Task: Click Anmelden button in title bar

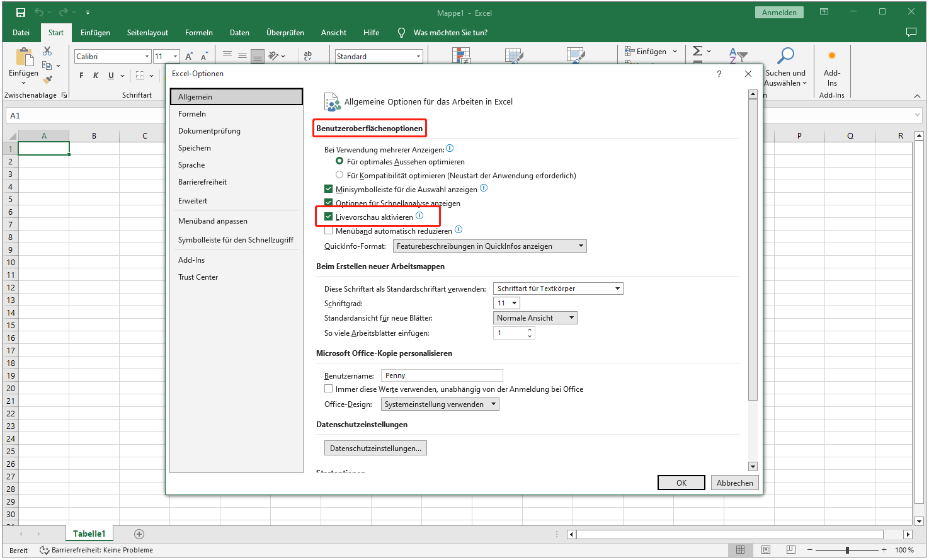Action: 779,13
